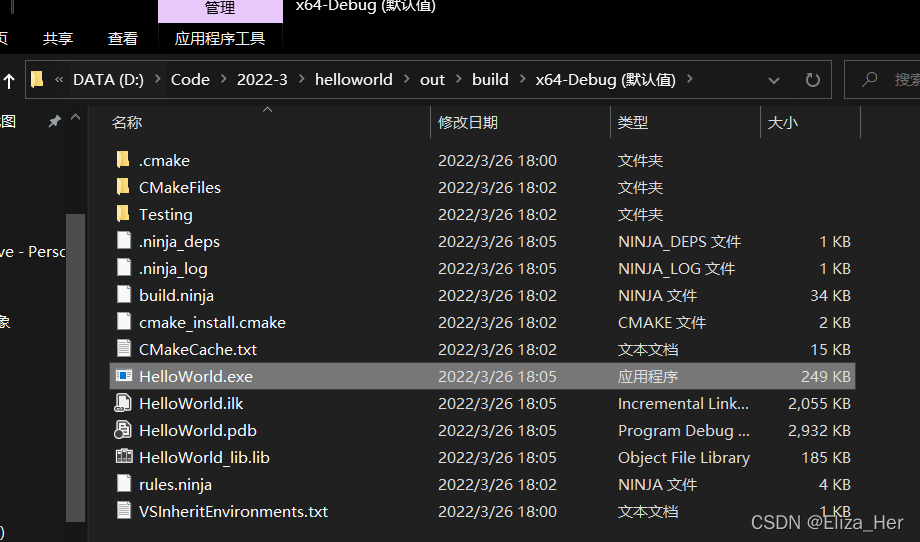
Task: Click the HelloWorld_lib.lib file icon
Action: pyautogui.click(x=124, y=457)
